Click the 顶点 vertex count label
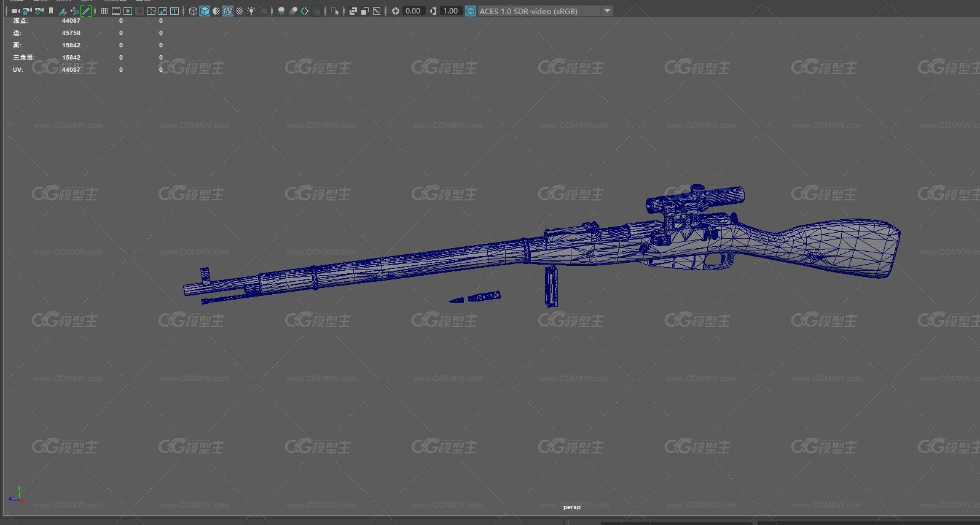This screenshot has height=525, width=980. click(20, 21)
